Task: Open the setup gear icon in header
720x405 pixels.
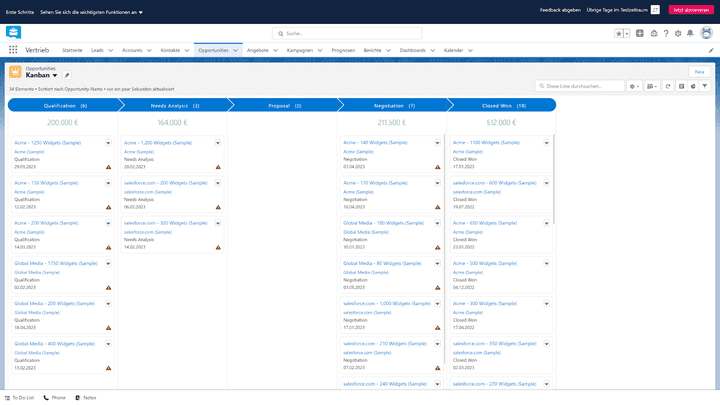Action: [678, 34]
